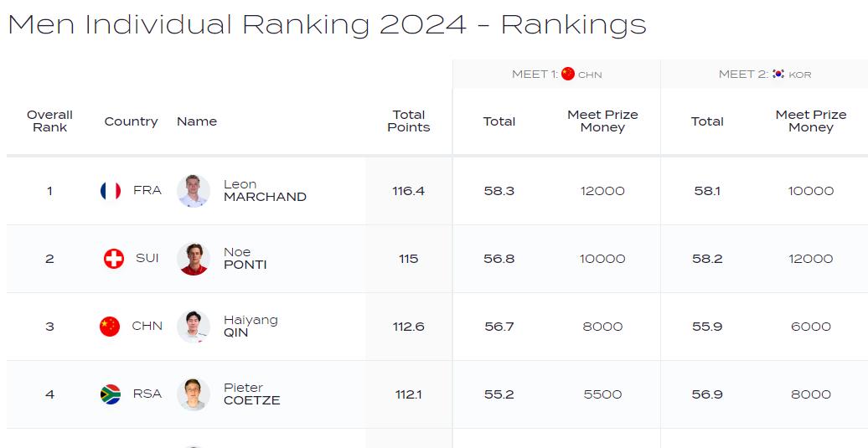
Task: Click the South Africa flag icon
Action: 110,394
